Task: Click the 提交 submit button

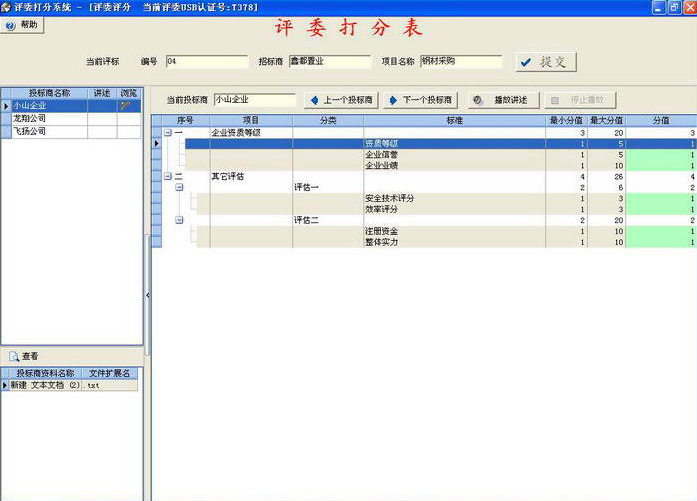Action: pos(546,62)
